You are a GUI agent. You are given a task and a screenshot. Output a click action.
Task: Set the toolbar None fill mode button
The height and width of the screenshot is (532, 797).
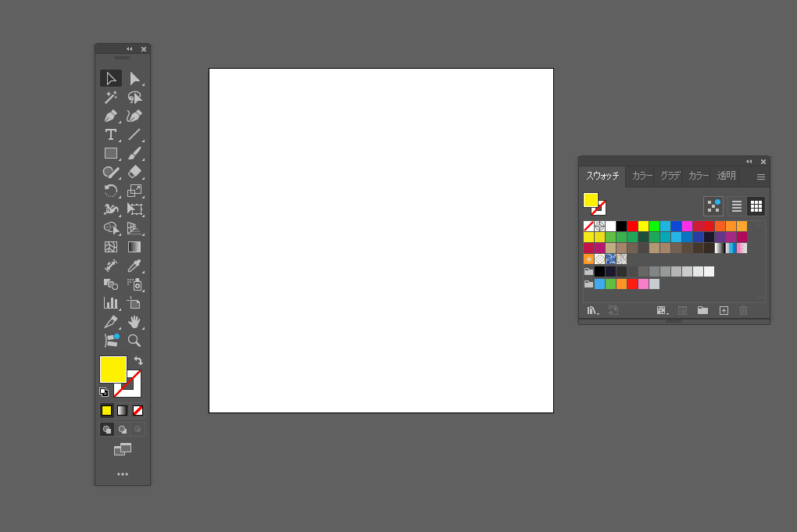[138, 411]
